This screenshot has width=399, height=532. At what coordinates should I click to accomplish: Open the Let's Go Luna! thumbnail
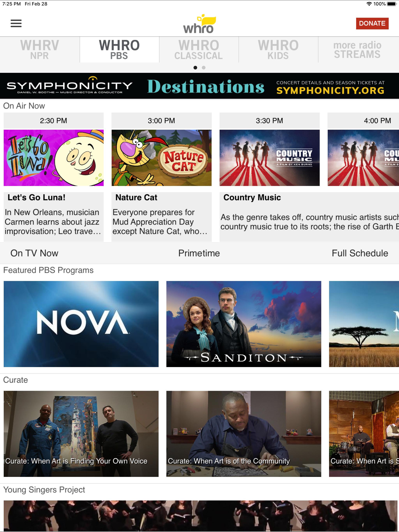[54, 158]
